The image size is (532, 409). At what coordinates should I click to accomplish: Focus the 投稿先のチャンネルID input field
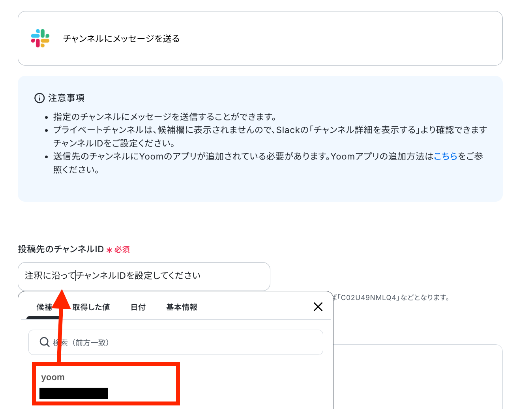[x=144, y=276]
